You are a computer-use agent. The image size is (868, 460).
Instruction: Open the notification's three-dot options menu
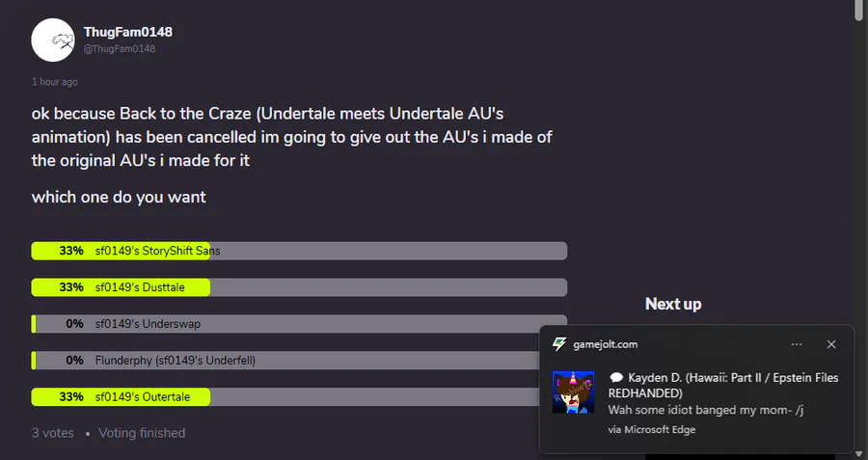[x=797, y=344]
